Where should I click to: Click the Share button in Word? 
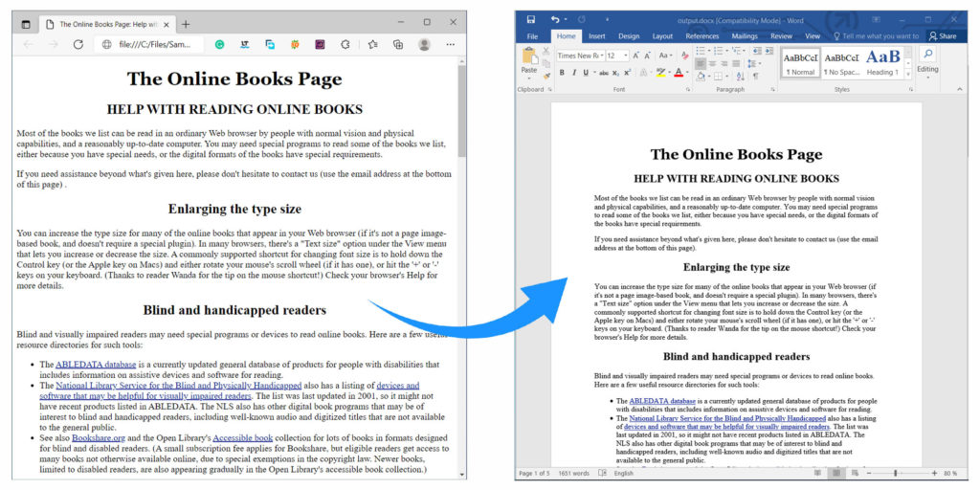942,36
